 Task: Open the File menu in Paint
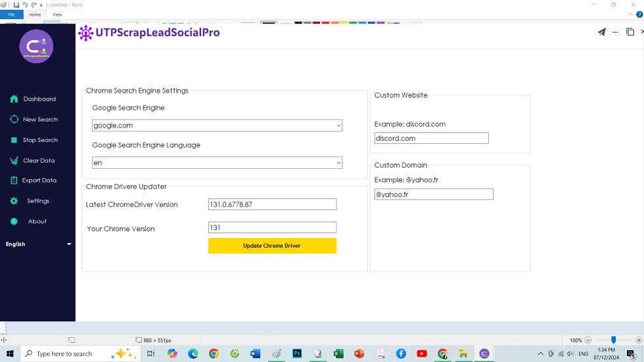coord(12,14)
